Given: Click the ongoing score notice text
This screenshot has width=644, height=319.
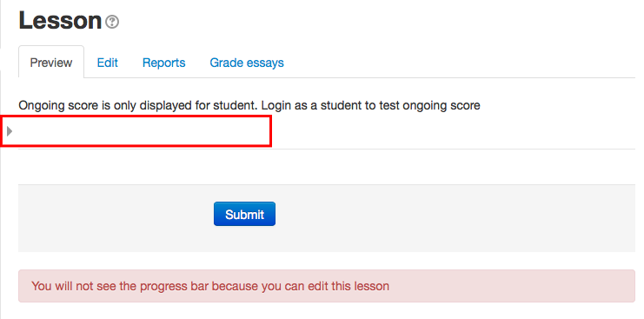Looking at the screenshot, I should 249,105.
